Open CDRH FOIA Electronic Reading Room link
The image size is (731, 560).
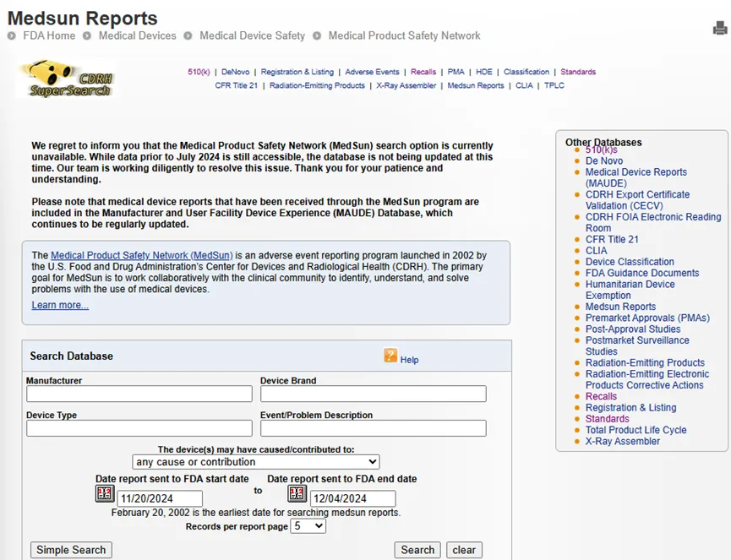coord(653,222)
